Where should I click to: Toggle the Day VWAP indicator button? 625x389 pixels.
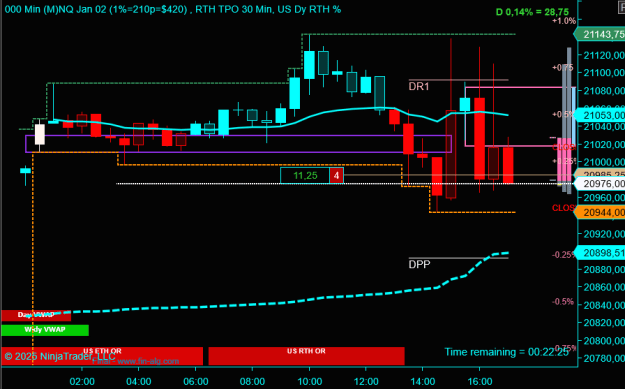pos(36,315)
